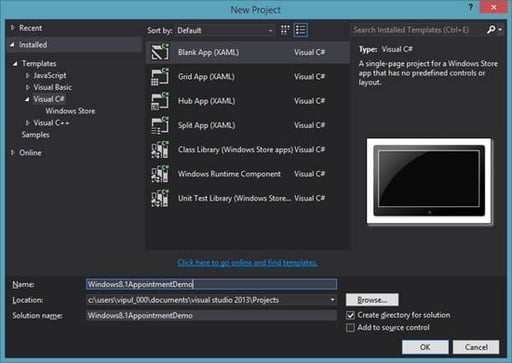Select the Windows Runtime Component icon
The width and height of the screenshot is (512, 363).
[160, 174]
